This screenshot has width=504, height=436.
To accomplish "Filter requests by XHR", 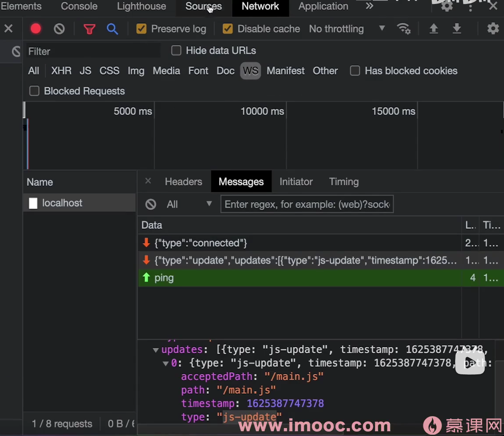I will coord(61,71).
